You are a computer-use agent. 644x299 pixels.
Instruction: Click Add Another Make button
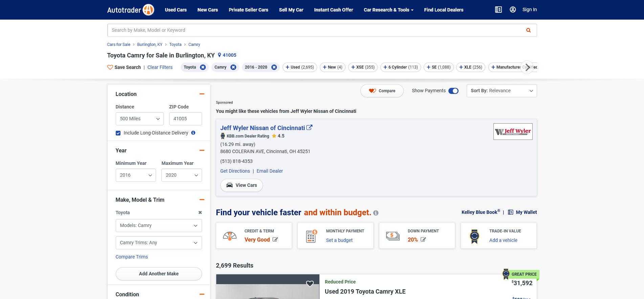point(159,274)
